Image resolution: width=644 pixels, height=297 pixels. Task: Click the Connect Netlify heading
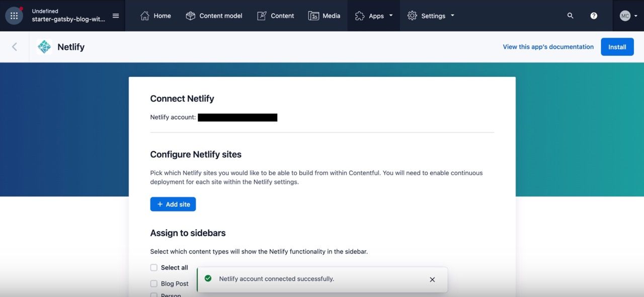click(x=182, y=98)
